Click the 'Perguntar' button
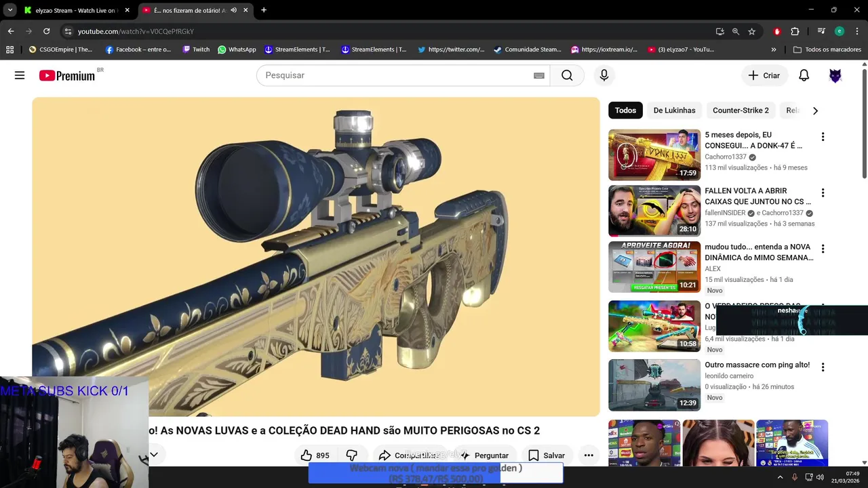Screen dimensions: 868x488 484,455
